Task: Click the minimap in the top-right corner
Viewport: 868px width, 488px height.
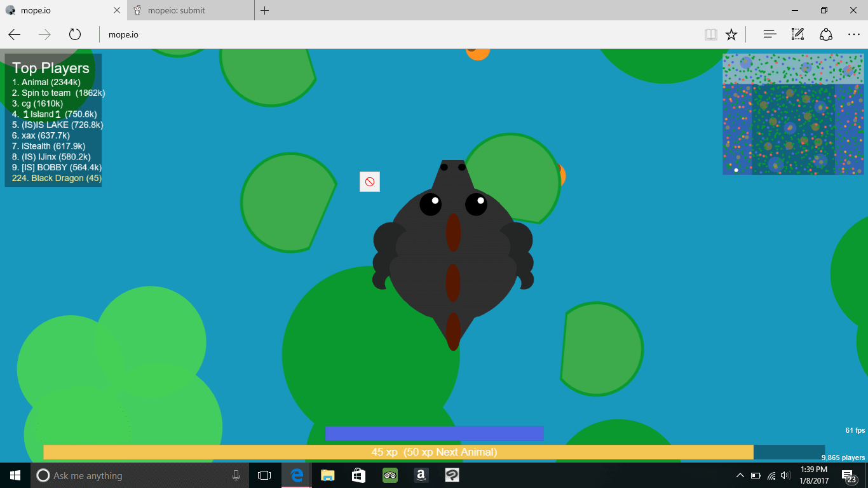Action: pyautogui.click(x=792, y=114)
